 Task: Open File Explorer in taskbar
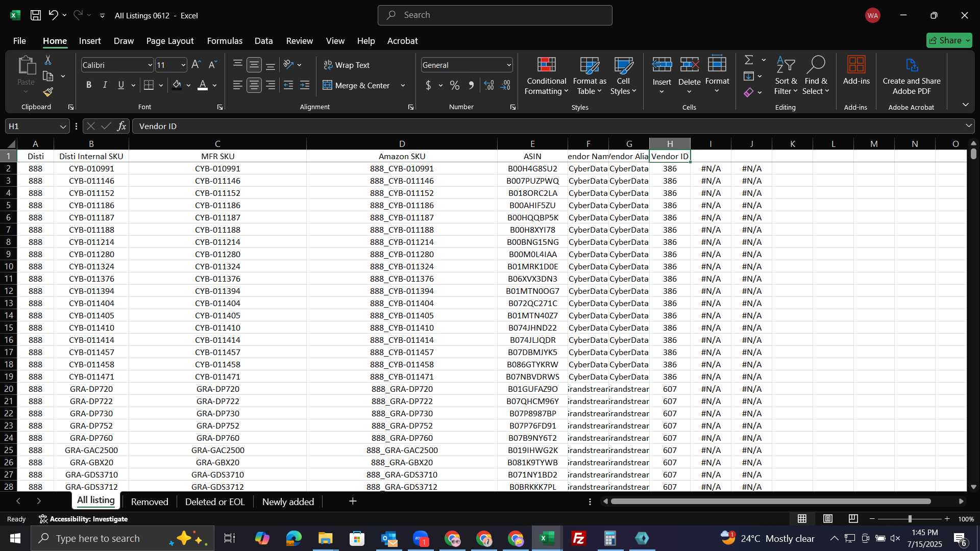pos(325,538)
